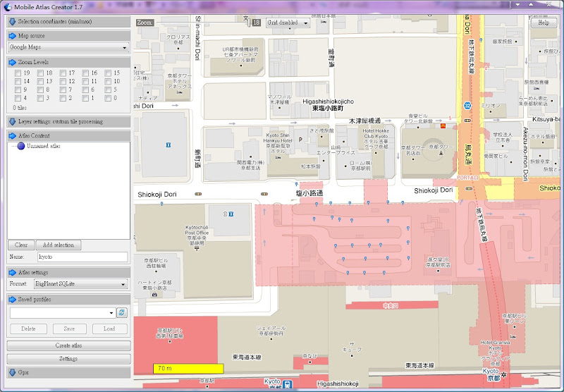This screenshot has height=392, width=564.
Task: Tick the zoom level 0 checkbox
Action: tap(108, 98)
